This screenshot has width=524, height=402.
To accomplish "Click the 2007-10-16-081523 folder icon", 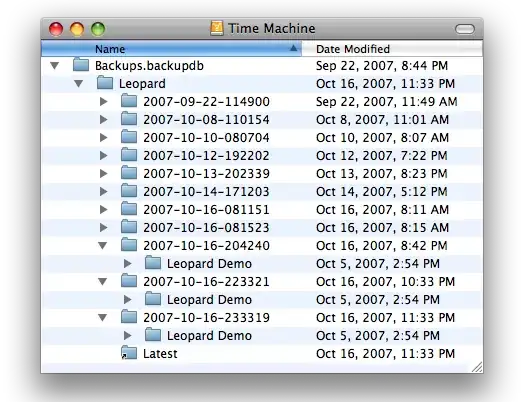I will click(129, 227).
